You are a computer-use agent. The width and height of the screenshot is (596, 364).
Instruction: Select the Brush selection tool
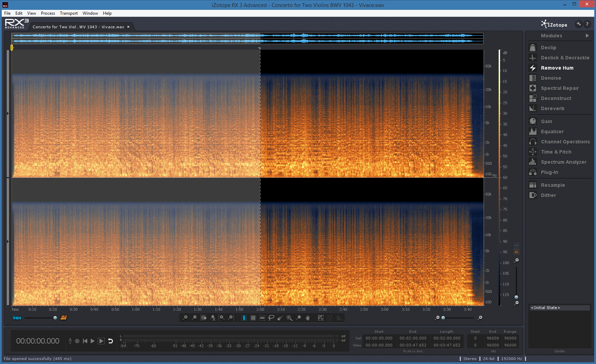(x=280, y=318)
